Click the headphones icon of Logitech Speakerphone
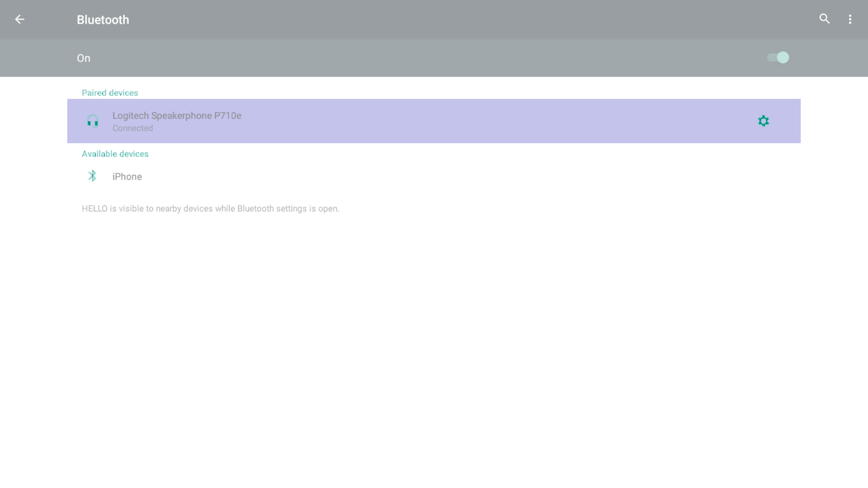The image size is (868, 488). (x=93, y=121)
